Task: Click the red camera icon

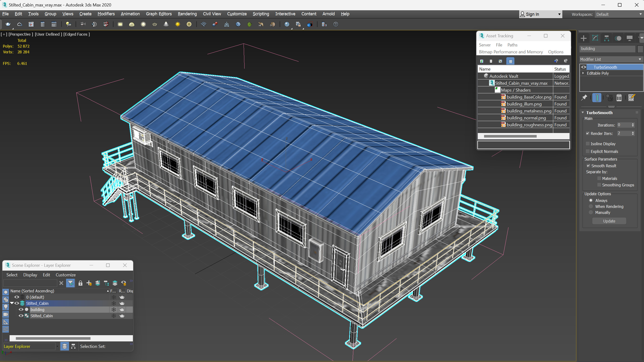Action: (106, 24)
